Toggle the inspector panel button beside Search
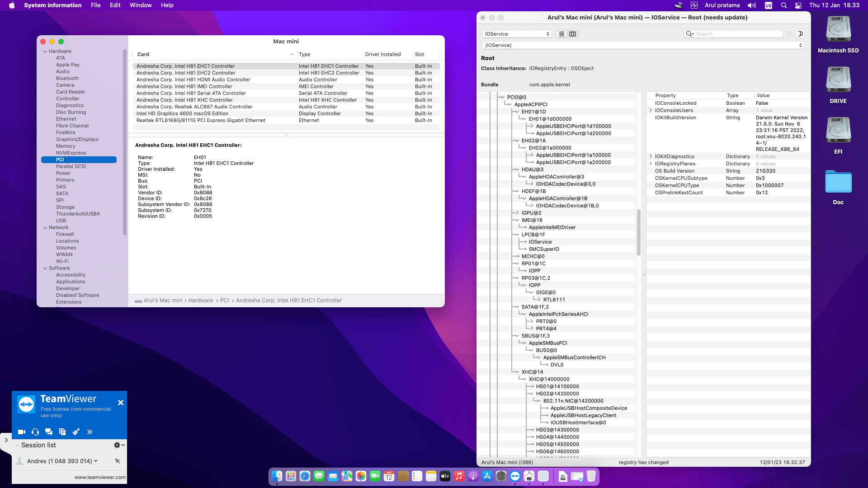The height and width of the screenshot is (488, 868). click(800, 34)
